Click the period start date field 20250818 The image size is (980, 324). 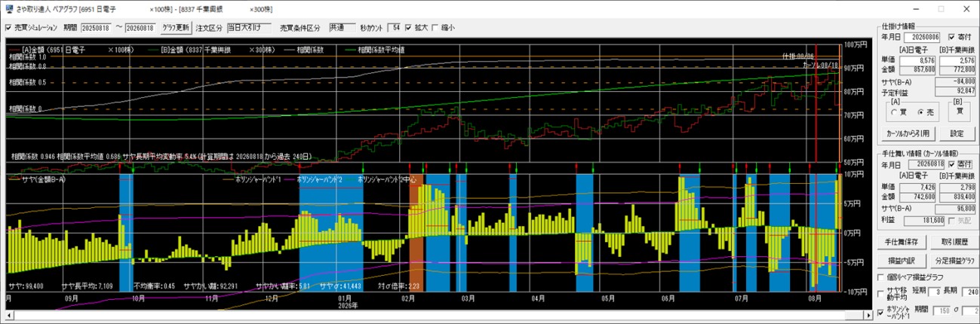click(x=97, y=28)
